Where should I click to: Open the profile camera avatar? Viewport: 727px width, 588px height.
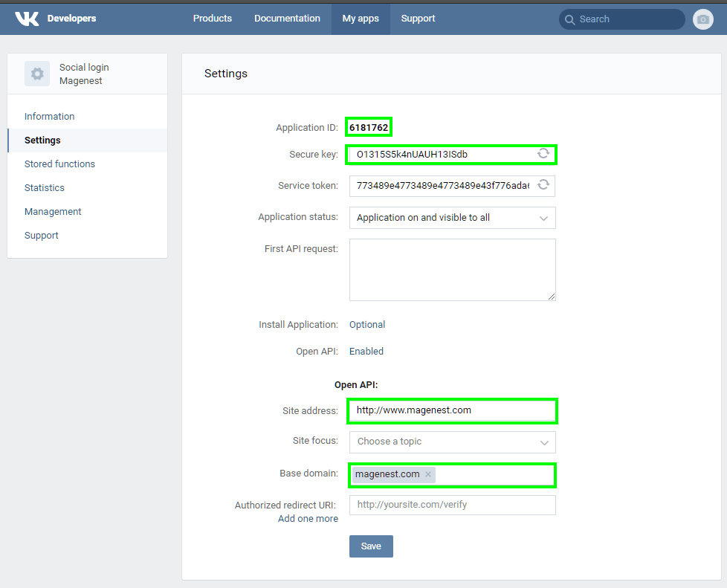[x=703, y=19]
